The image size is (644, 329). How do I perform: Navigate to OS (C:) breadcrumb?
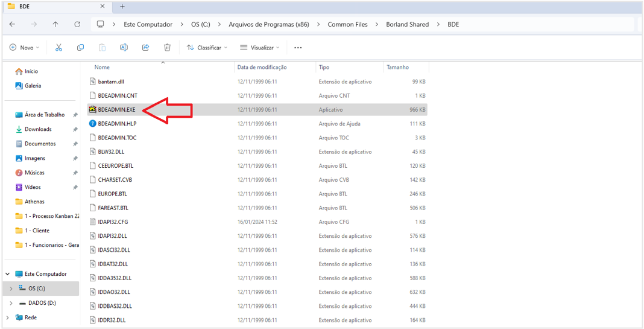click(x=200, y=24)
